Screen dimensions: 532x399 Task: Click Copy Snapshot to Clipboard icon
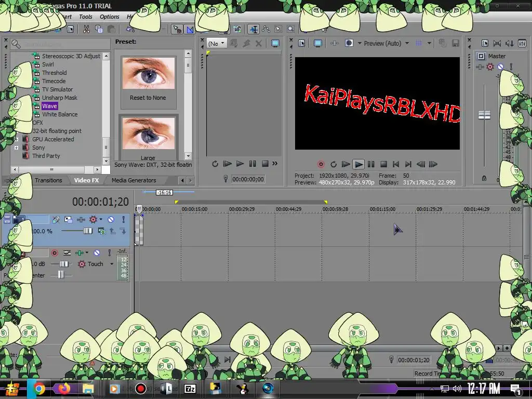(443, 43)
